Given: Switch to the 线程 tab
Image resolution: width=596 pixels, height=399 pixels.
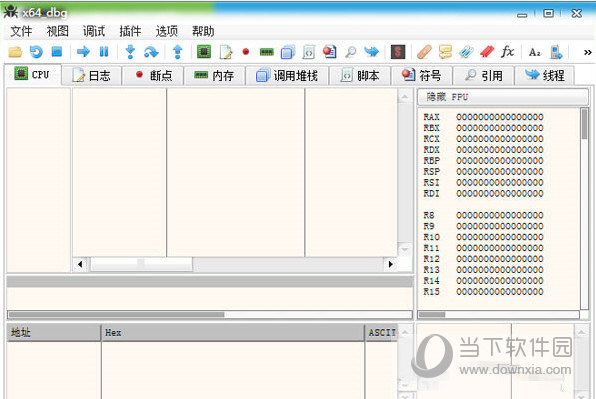Looking at the screenshot, I should (x=545, y=76).
